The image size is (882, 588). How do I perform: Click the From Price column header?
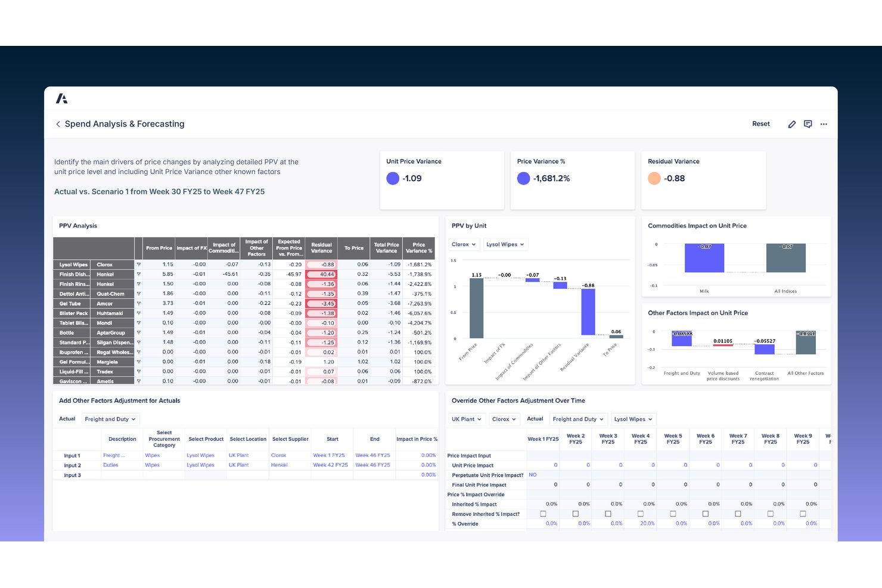159,248
